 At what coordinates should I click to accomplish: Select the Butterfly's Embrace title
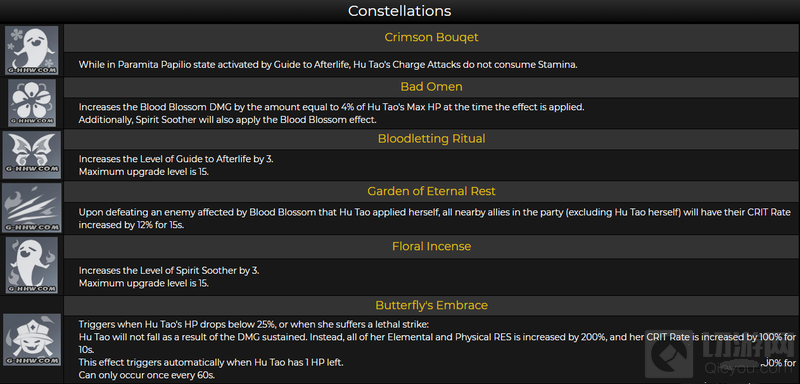tap(431, 305)
